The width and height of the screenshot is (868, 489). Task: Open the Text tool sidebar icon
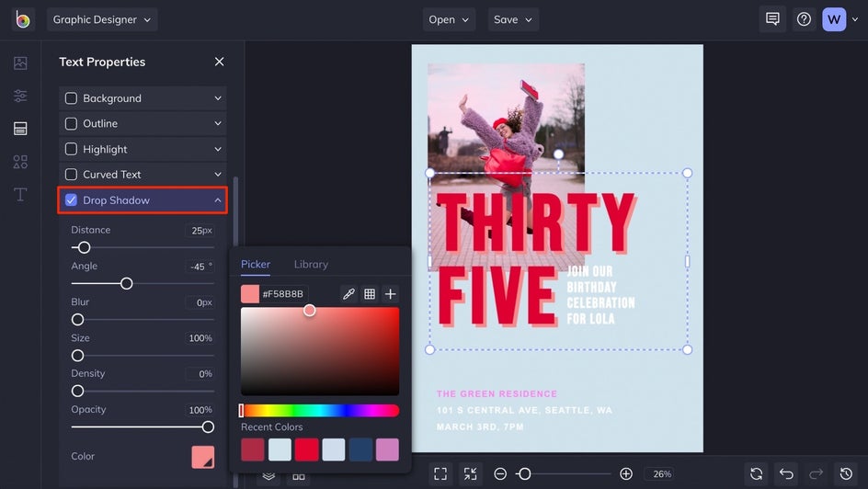20,194
